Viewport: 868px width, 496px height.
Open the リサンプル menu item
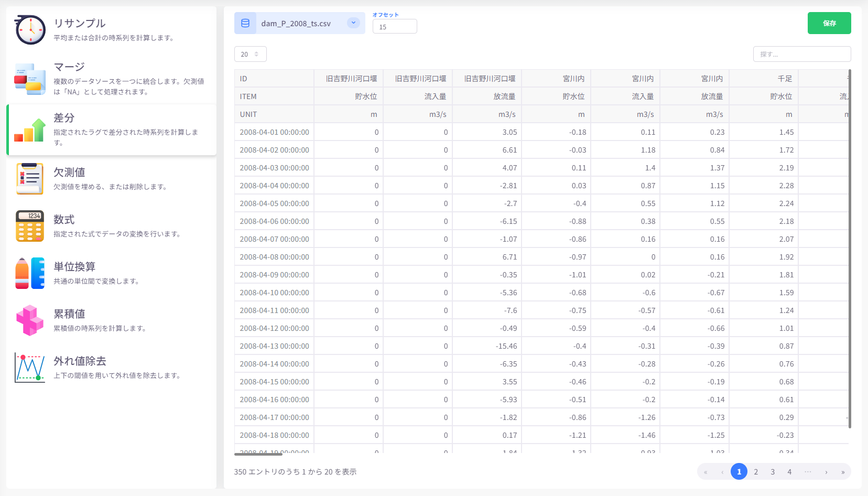click(x=111, y=30)
